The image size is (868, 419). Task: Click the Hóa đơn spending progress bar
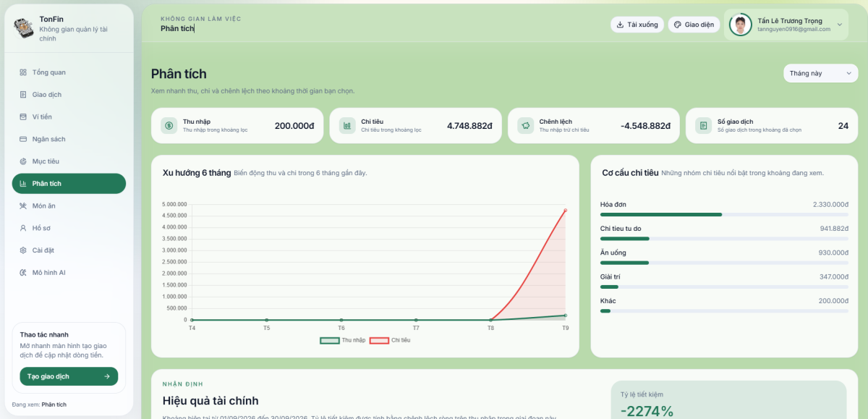click(x=724, y=215)
